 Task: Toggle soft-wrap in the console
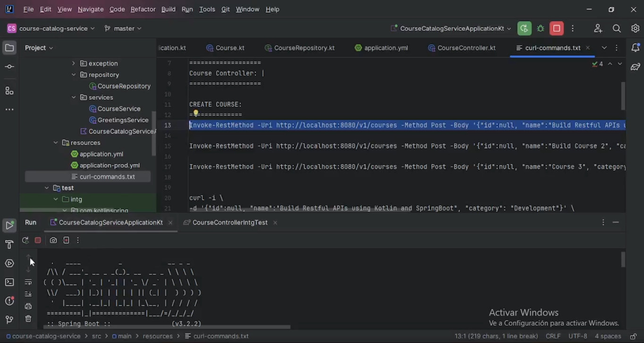(28, 282)
